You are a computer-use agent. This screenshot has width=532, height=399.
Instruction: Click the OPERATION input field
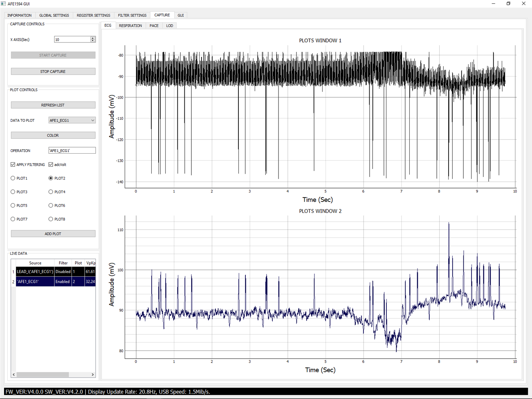[x=72, y=151]
